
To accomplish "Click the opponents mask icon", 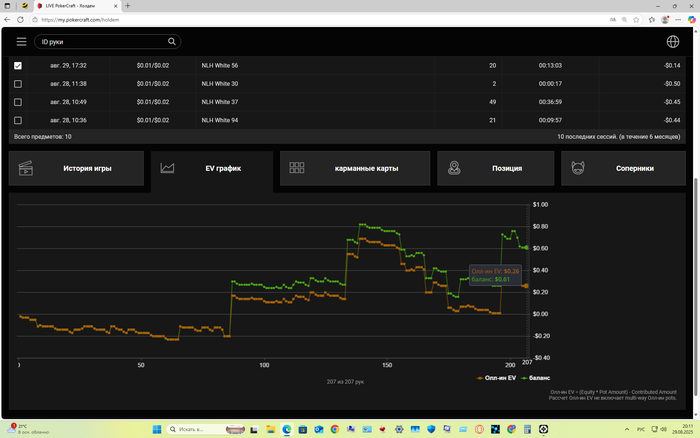I will (x=578, y=168).
